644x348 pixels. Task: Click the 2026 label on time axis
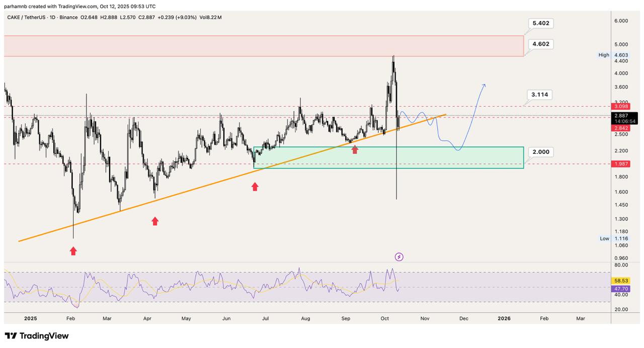(x=504, y=318)
